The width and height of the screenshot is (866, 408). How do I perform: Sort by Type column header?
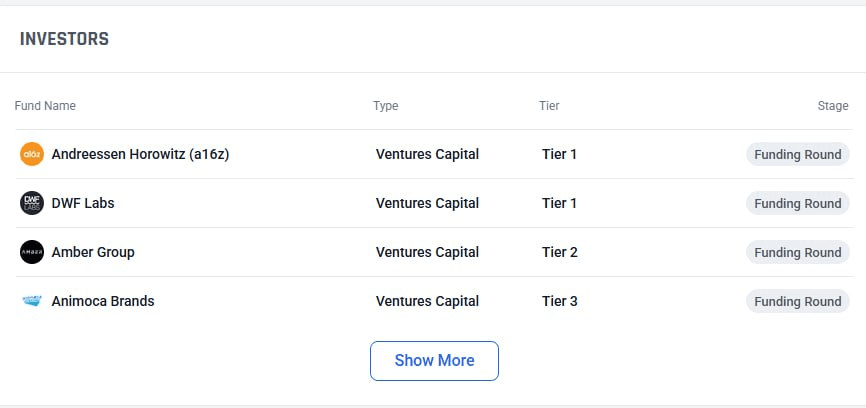coord(386,105)
